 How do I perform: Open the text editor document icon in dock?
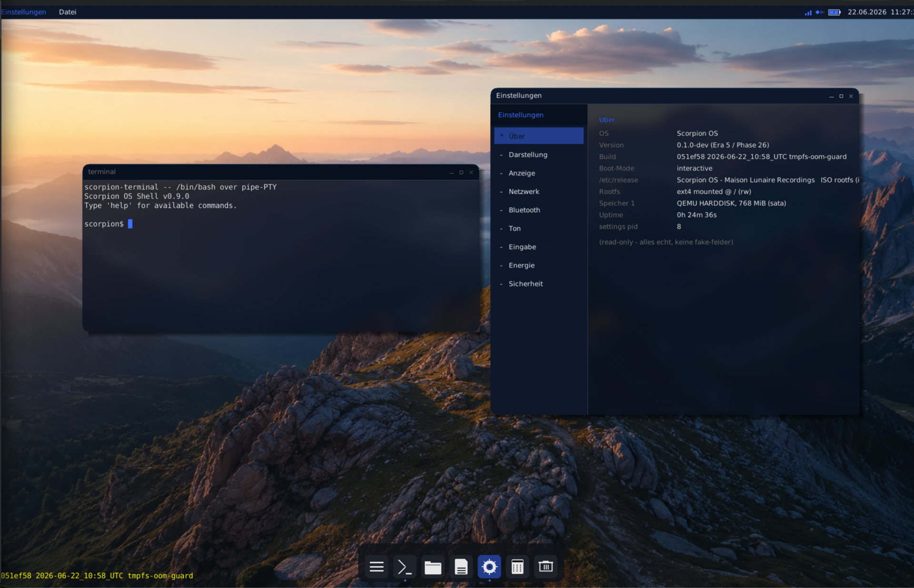[x=461, y=567]
